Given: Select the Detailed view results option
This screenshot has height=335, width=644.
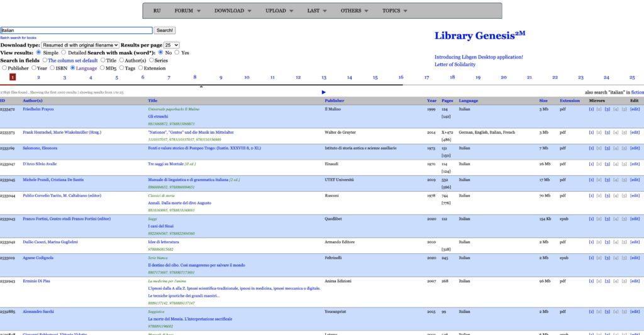Looking at the screenshot, I should [x=64, y=53].
